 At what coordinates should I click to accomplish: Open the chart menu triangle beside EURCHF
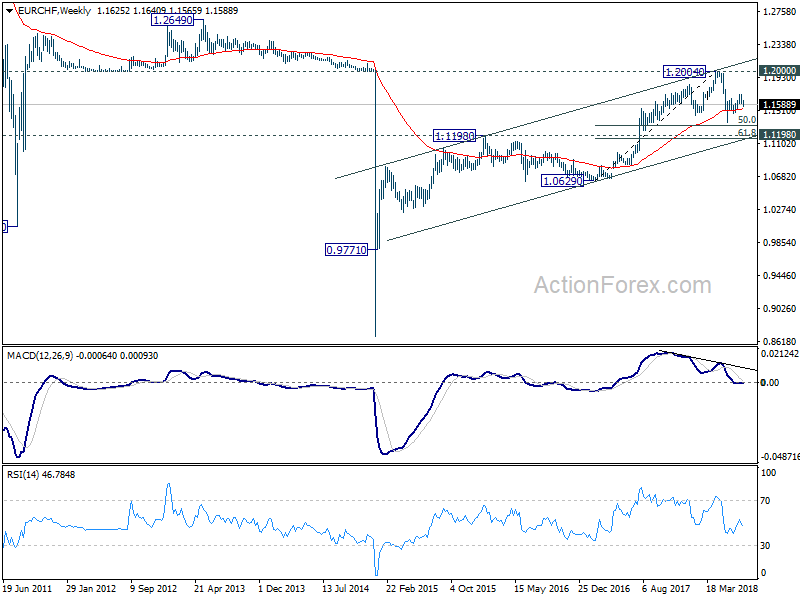[x=10, y=11]
